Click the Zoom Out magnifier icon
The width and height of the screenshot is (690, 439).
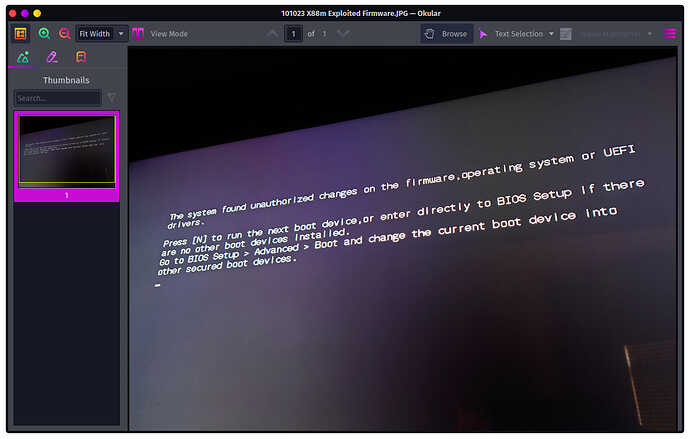pyautogui.click(x=64, y=33)
